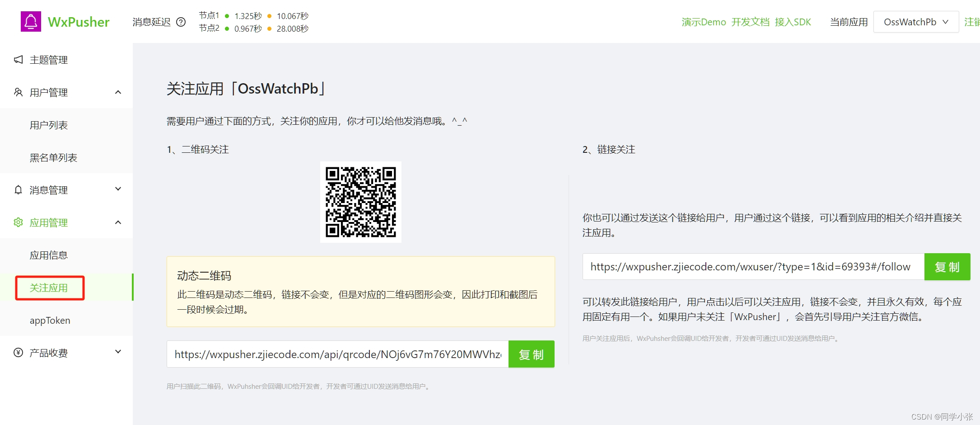This screenshot has width=980, height=425.
Task: Click the 节点1 latency value 10.067秒
Action: click(293, 16)
